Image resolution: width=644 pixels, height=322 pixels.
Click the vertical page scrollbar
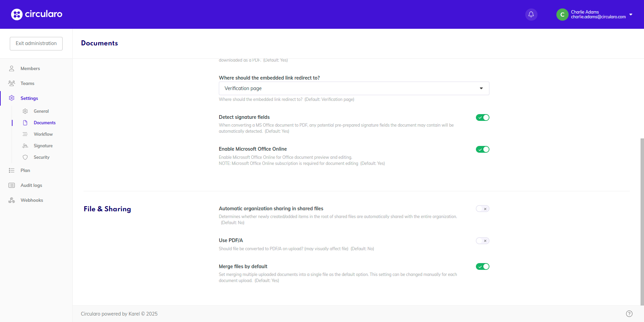point(642,220)
